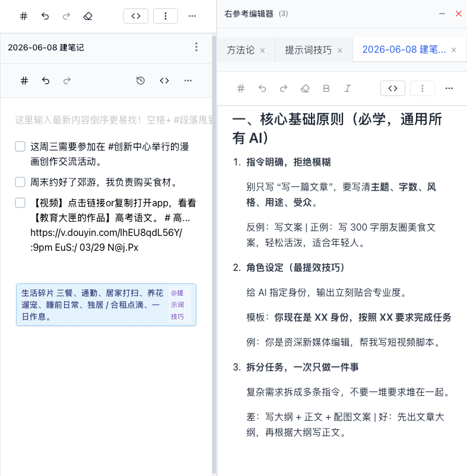The image size is (467, 476).
Task: Click paragraph 给 AI 指定身份
Action: [x=327, y=293]
